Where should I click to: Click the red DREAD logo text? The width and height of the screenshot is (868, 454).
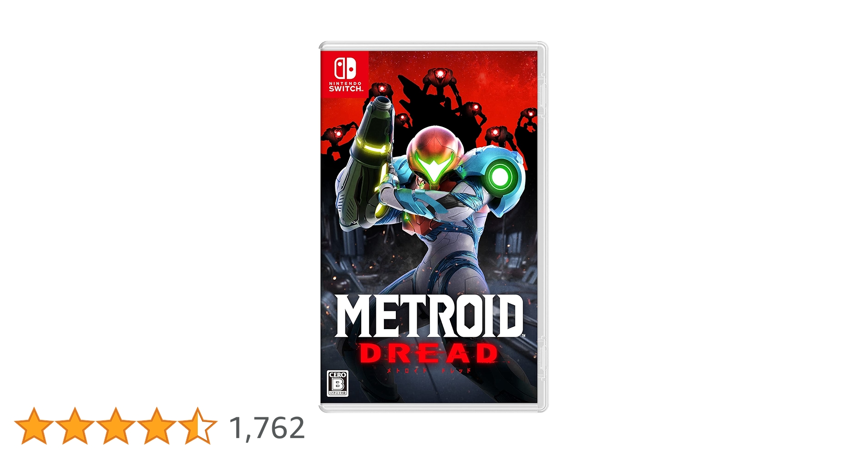(429, 354)
